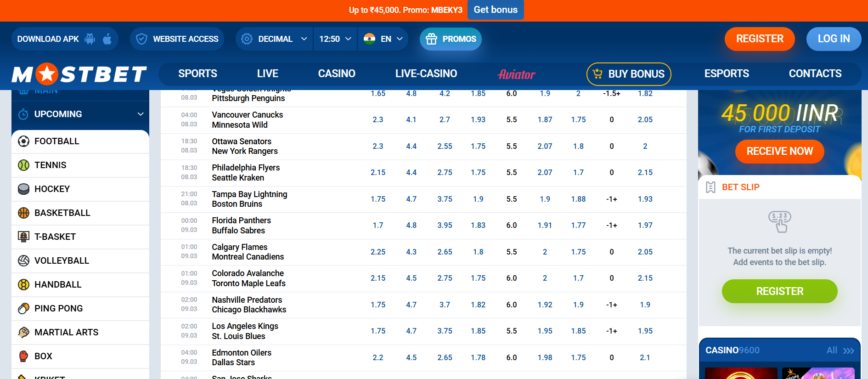Click the LOG IN button
This screenshot has height=379, width=868.
click(x=834, y=39)
